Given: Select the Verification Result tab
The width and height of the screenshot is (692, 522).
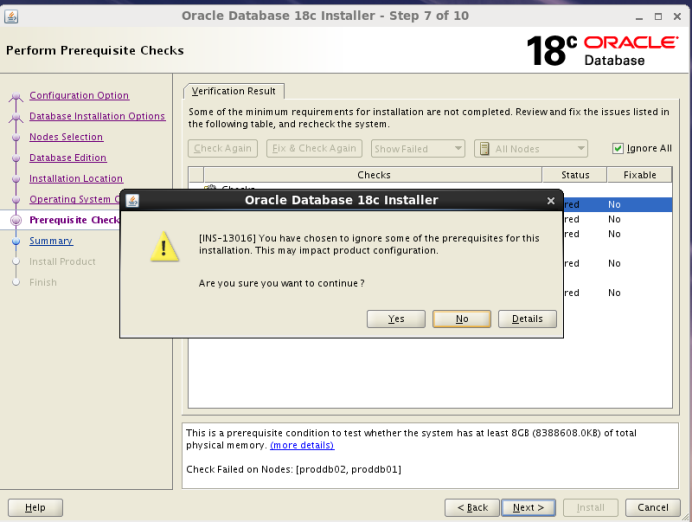Looking at the screenshot, I should (233, 91).
